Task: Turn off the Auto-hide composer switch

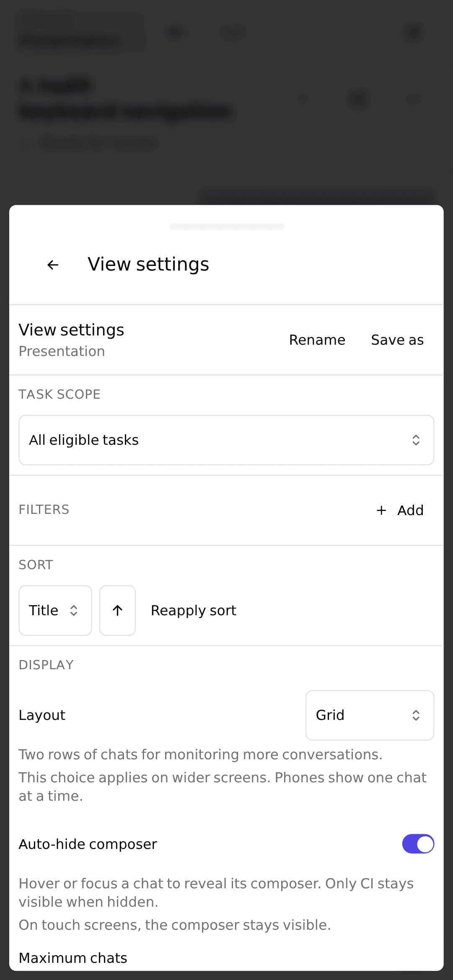Action: coord(418,844)
